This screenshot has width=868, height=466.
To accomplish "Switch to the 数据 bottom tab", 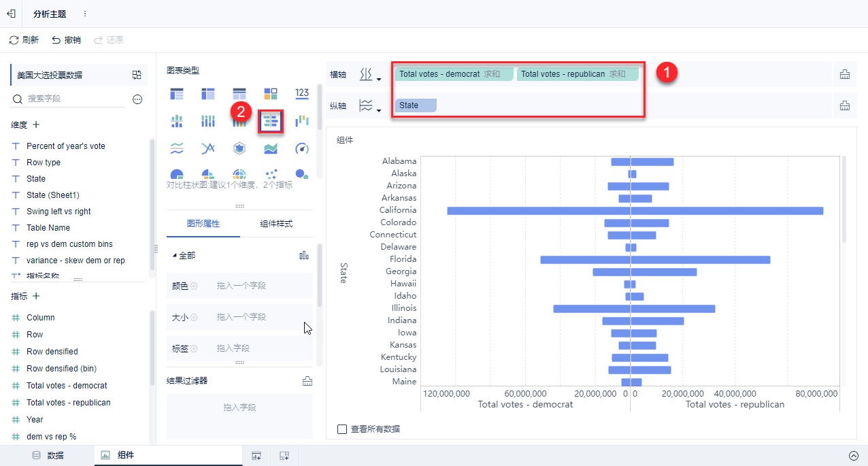I will [x=48, y=456].
